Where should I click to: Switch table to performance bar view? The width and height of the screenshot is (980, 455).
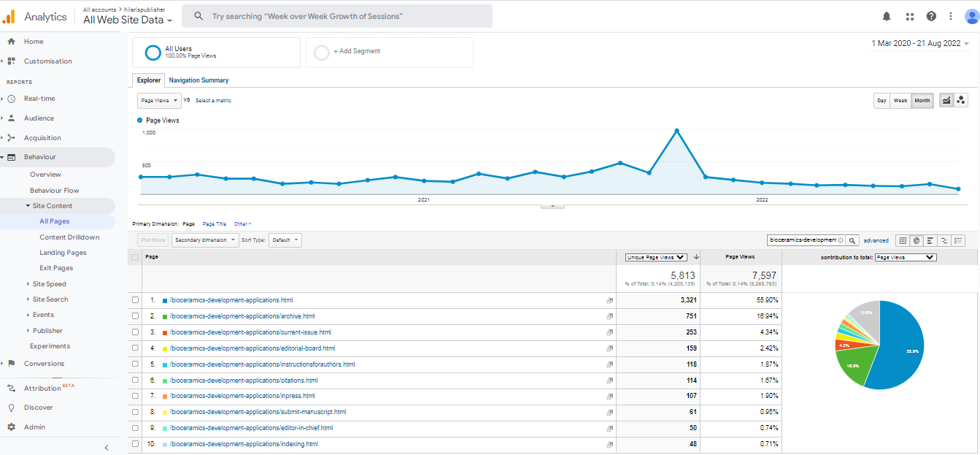click(x=930, y=240)
